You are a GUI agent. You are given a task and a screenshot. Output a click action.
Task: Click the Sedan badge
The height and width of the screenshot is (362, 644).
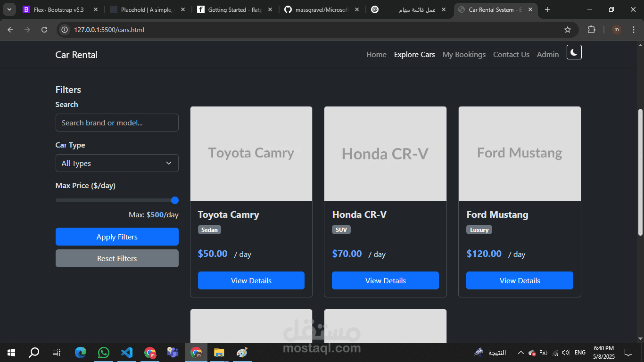[x=209, y=230]
